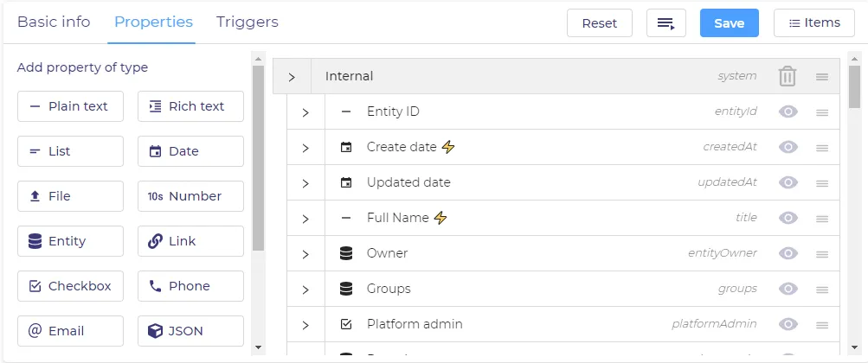Click the drag handle on Platform admin row
The image size is (868, 363).
pos(822,324)
